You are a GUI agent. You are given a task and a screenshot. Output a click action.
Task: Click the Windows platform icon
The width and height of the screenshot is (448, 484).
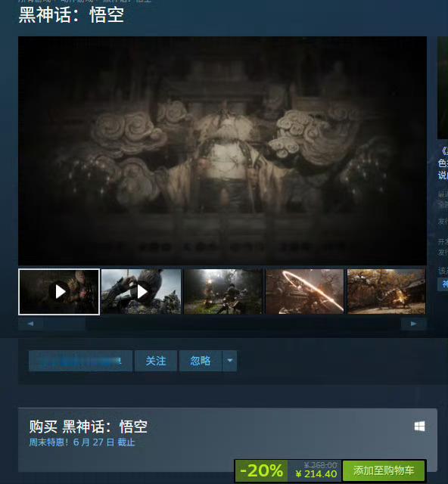tap(419, 427)
